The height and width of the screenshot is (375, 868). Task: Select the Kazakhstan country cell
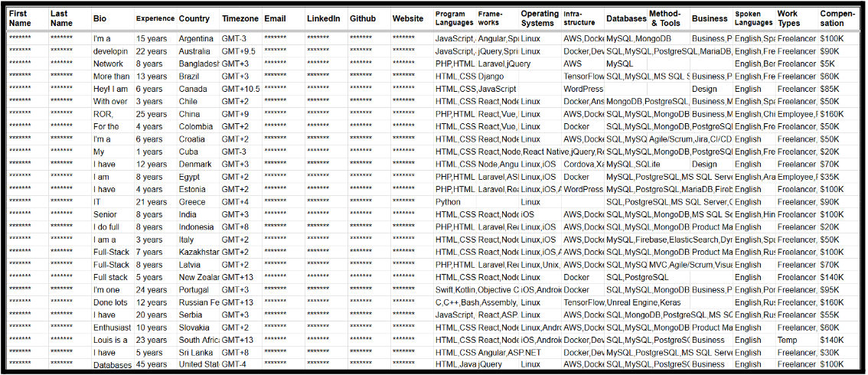(199, 252)
